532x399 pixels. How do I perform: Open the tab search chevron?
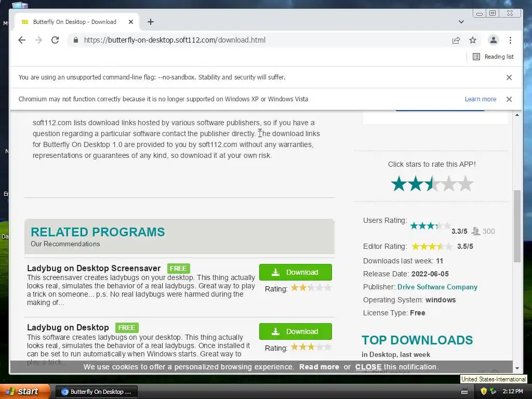coord(461,22)
